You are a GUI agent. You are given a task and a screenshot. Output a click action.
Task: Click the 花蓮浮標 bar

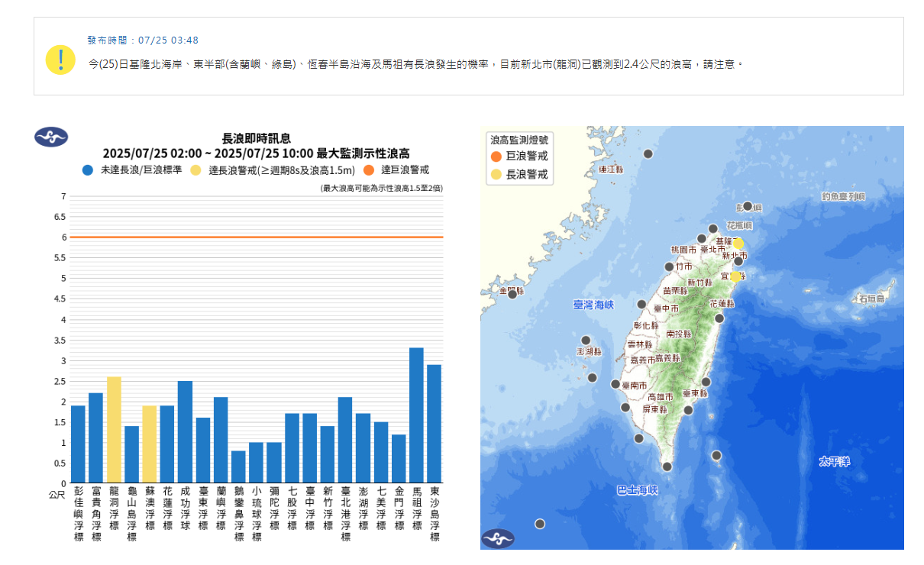pyautogui.click(x=167, y=444)
